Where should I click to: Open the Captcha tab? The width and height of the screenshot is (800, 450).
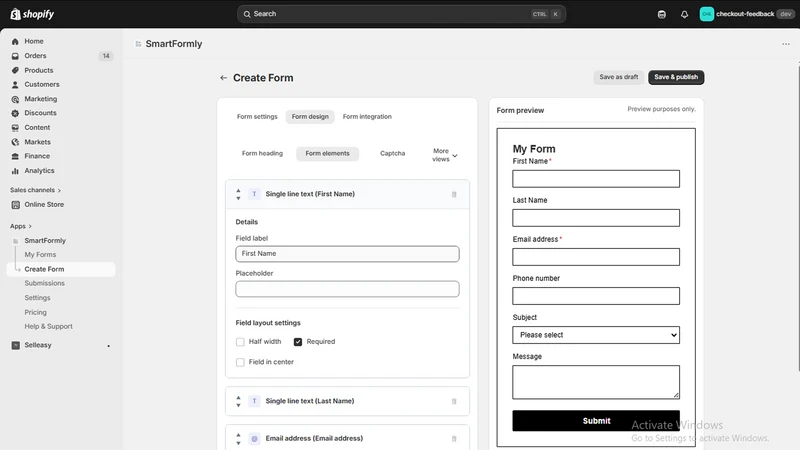pyautogui.click(x=392, y=154)
